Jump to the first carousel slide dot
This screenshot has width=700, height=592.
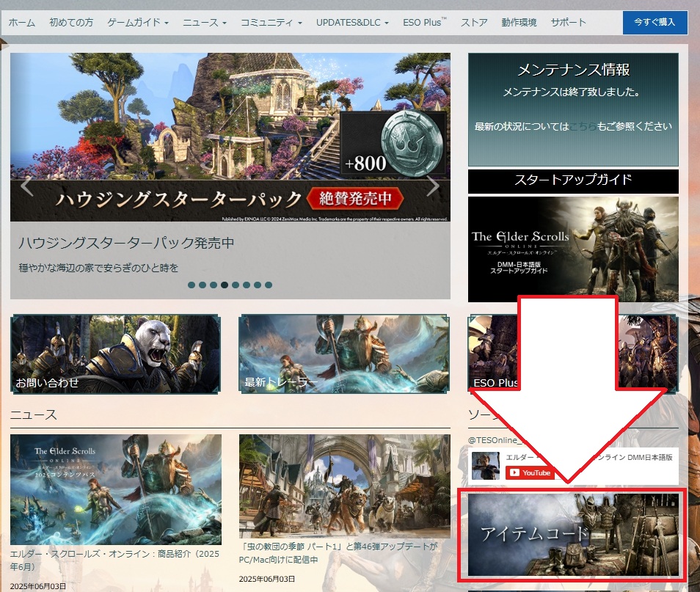(192, 285)
